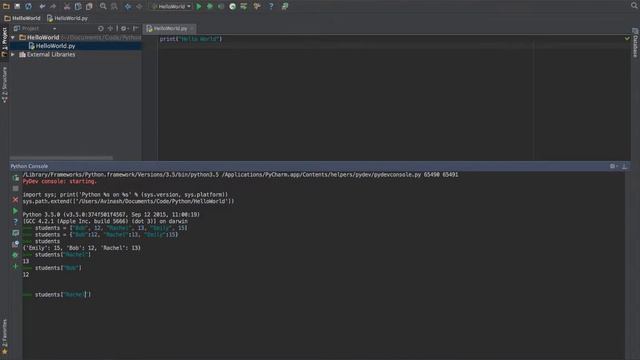Click HelloWorld.py in the navigation breadcrumb
The width and height of the screenshot is (640, 360).
coord(67,18)
